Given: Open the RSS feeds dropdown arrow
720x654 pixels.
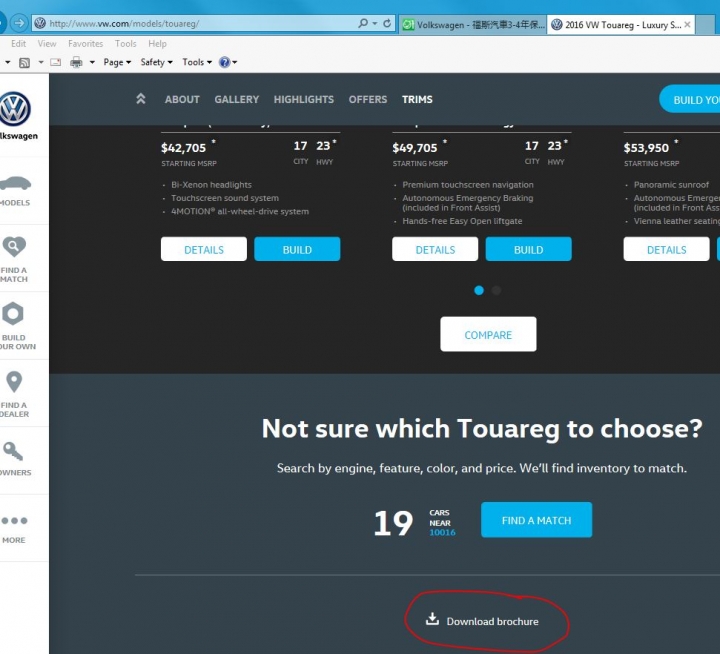Looking at the screenshot, I should pos(41,62).
